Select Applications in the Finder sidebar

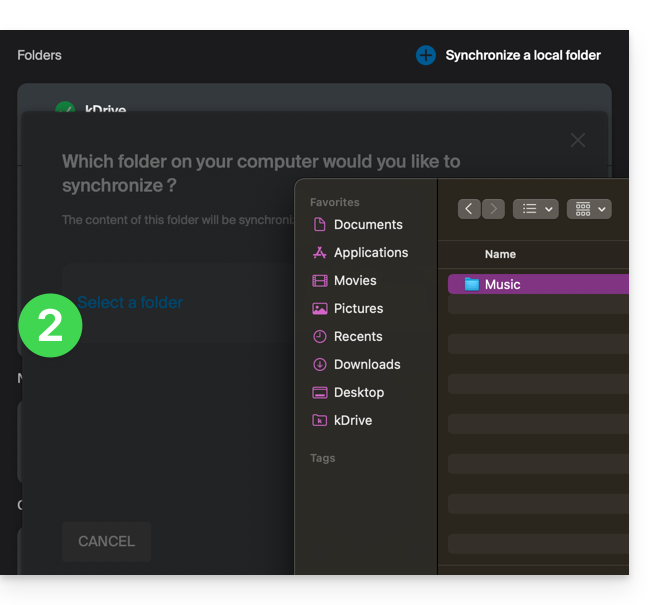pos(370,253)
